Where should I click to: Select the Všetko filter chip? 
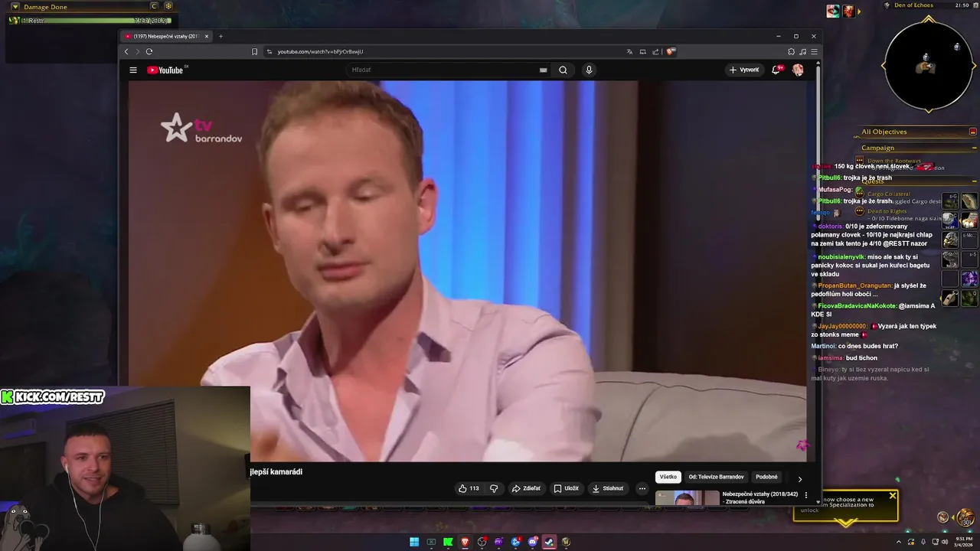668,477
